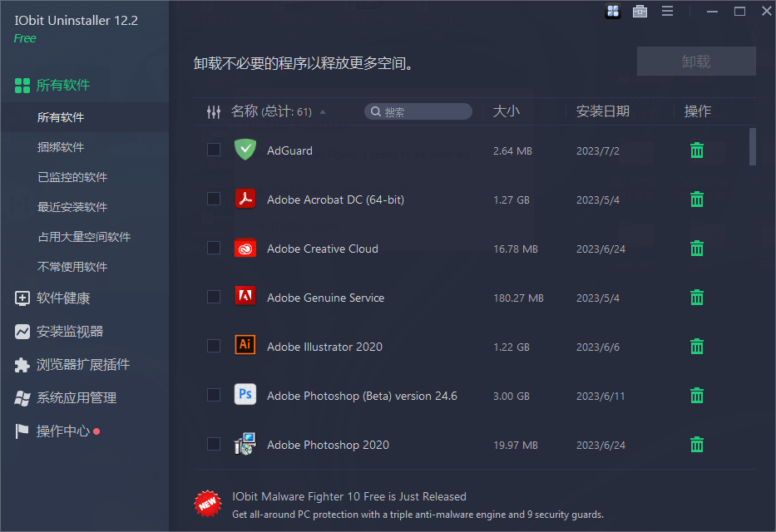Open IObit Malware Fighter 10 promotion link
The height and width of the screenshot is (532, 776).
pos(349,497)
